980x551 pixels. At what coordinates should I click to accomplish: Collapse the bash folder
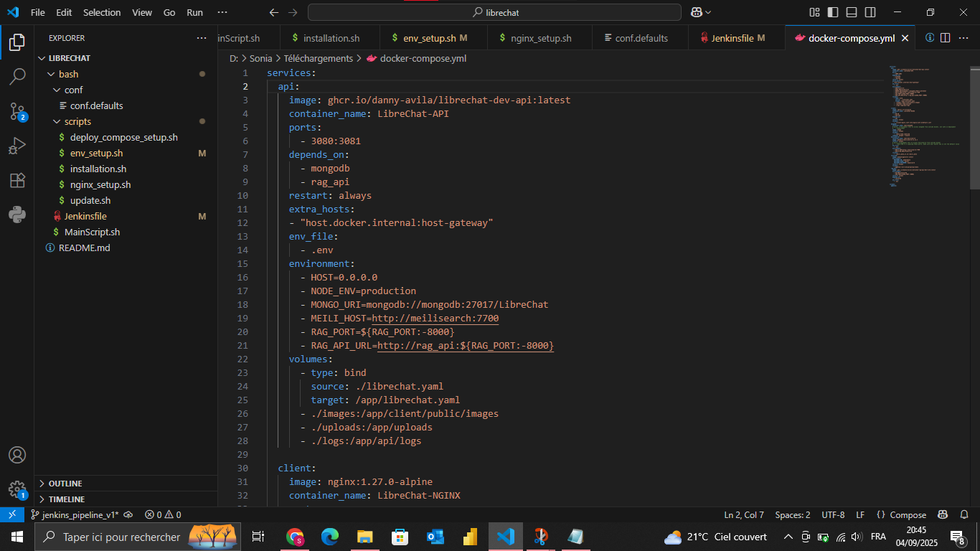click(x=126, y=74)
